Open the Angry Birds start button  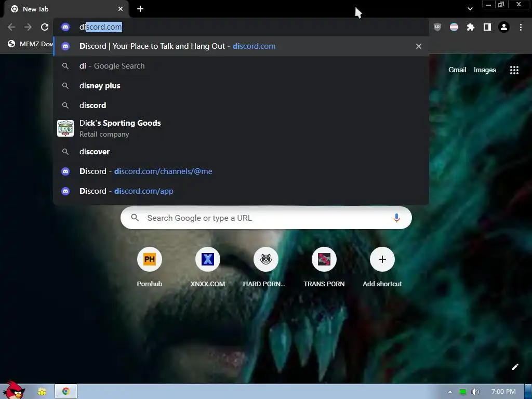14,390
